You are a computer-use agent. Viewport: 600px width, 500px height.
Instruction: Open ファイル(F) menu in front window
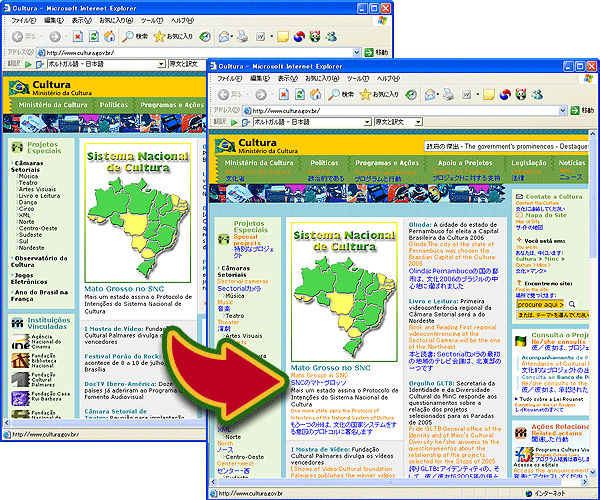click(x=230, y=78)
